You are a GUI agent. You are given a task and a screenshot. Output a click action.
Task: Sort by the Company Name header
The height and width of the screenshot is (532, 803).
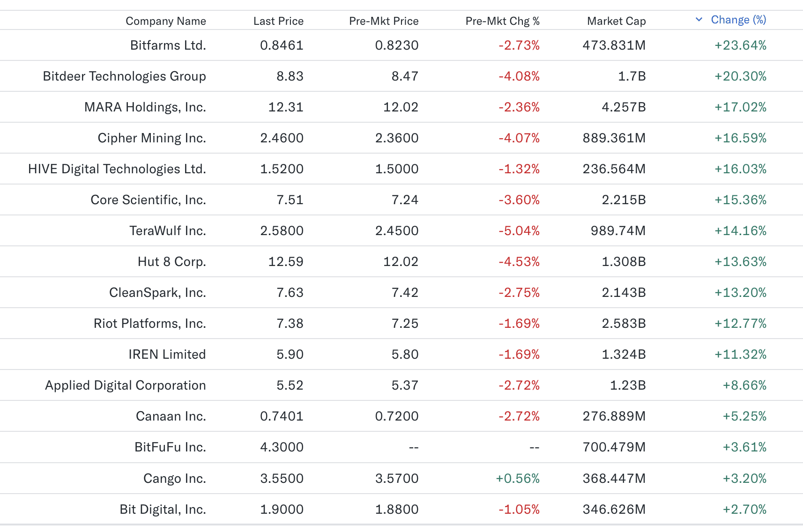tap(166, 21)
